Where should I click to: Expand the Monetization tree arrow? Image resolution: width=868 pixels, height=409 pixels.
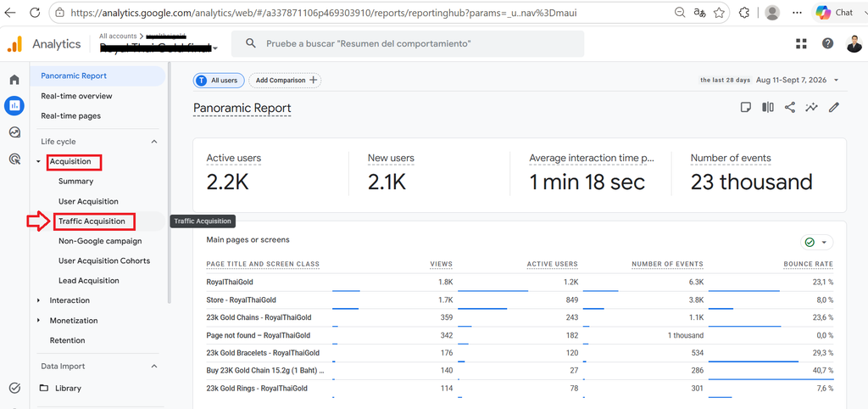click(39, 321)
